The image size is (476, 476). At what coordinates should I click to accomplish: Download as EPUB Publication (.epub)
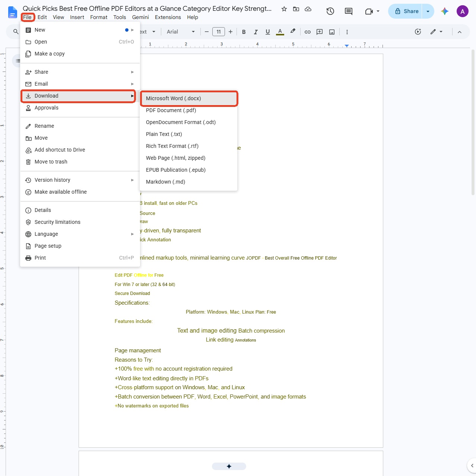coord(188,170)
